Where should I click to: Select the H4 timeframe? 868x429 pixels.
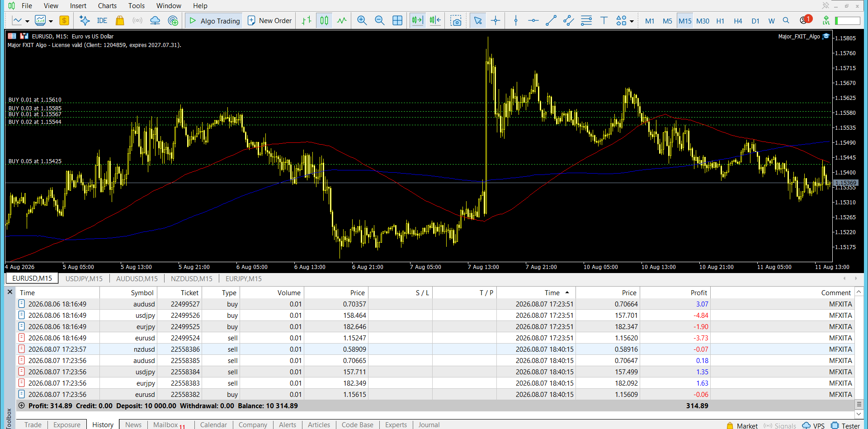point(738,21)
